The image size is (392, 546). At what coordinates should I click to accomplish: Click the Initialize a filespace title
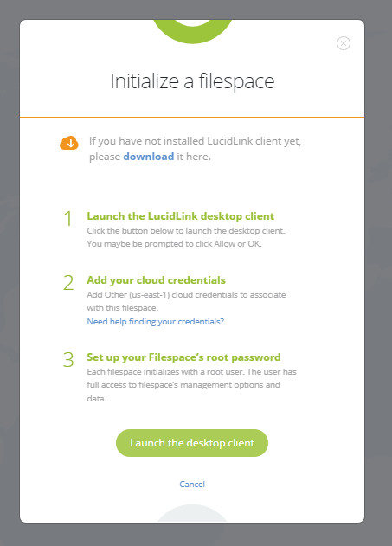click(192, 81)
